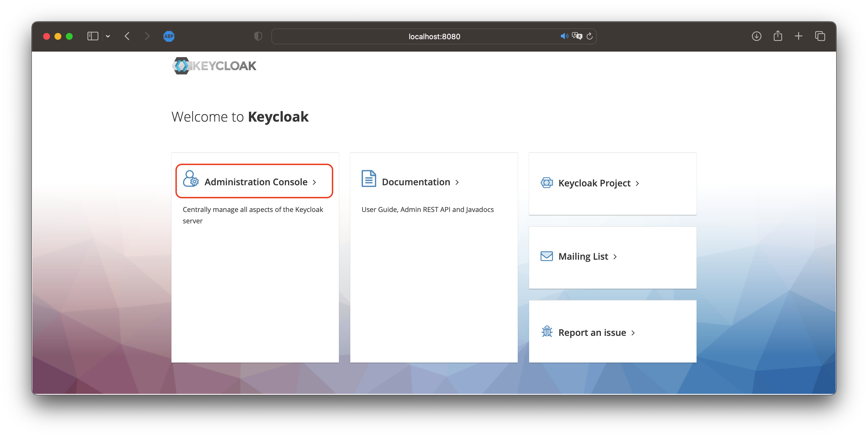Click the chevron beside Keycloak Project

tap(637, 184)
